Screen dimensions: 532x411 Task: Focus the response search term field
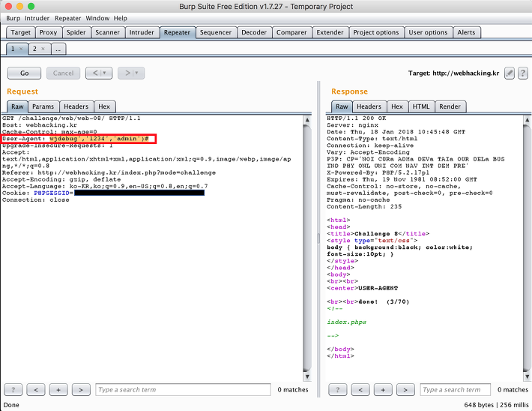456,389
